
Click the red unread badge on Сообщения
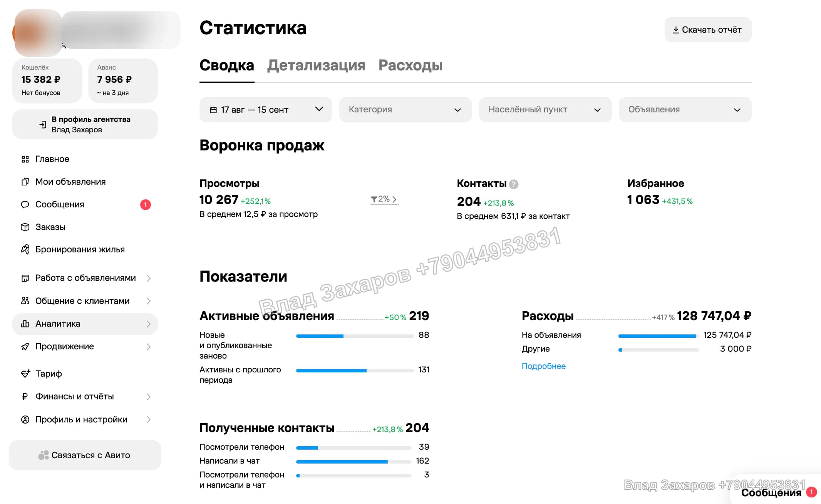coord(145,204)
